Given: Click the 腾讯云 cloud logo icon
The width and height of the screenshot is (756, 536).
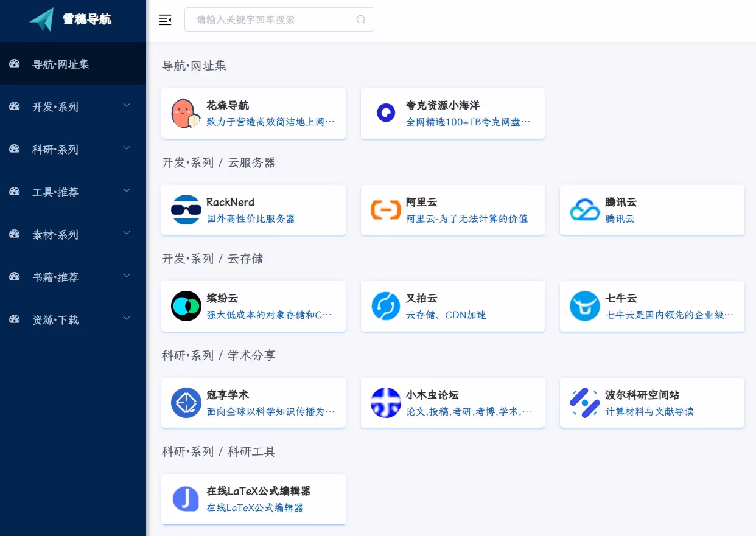Looking at the screenshot, I should pyautogui.click(x=584, y=210).
